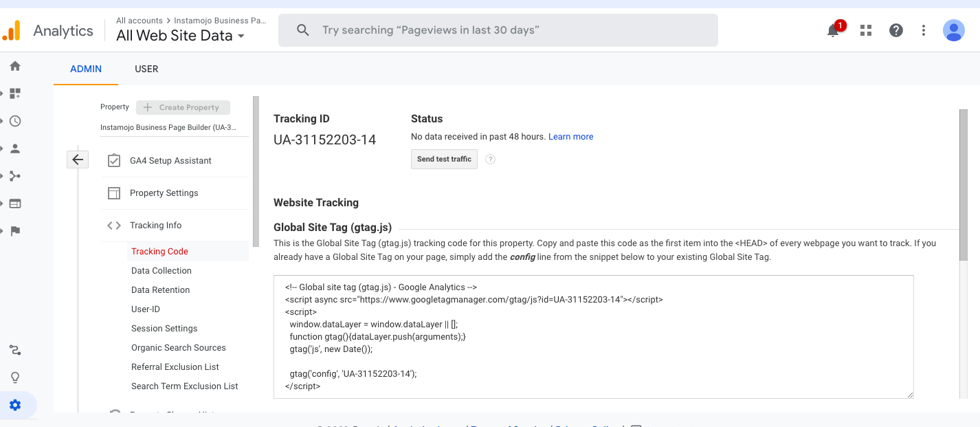Switch to the ADMIN tab

click(86, 69)
